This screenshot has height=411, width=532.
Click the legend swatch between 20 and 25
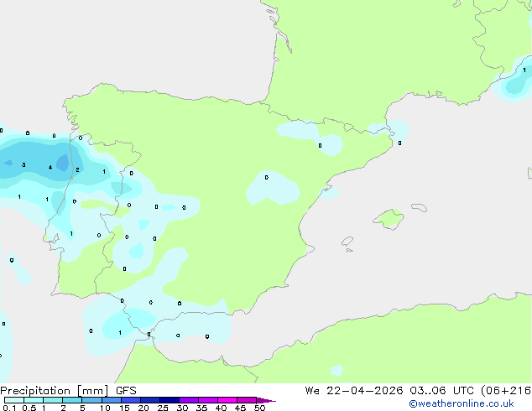coord(149,400)
